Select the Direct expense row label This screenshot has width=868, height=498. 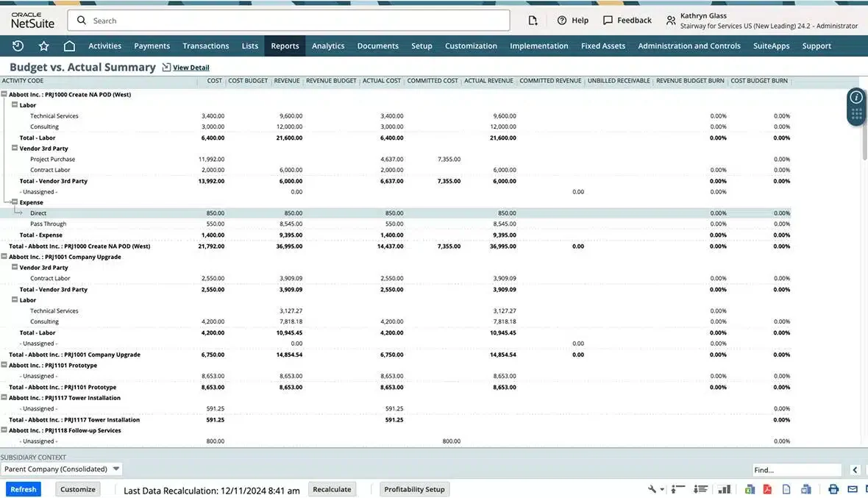38,213
